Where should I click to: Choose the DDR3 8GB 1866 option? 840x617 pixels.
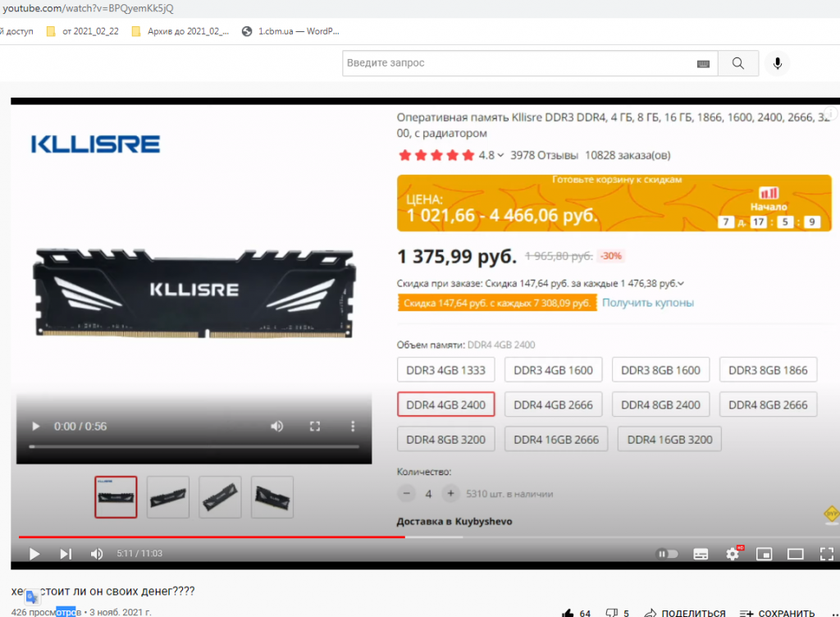point(768,370)
